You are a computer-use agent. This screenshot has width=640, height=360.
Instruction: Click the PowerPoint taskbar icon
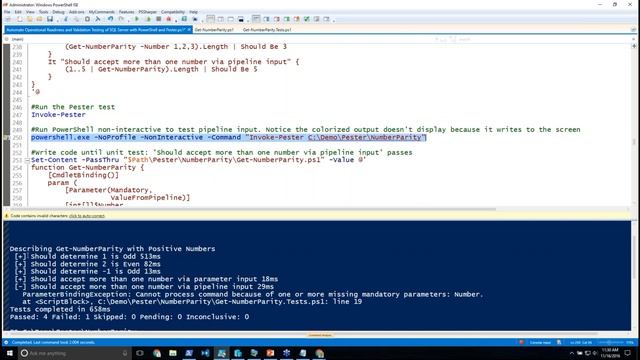pos(270,353)
